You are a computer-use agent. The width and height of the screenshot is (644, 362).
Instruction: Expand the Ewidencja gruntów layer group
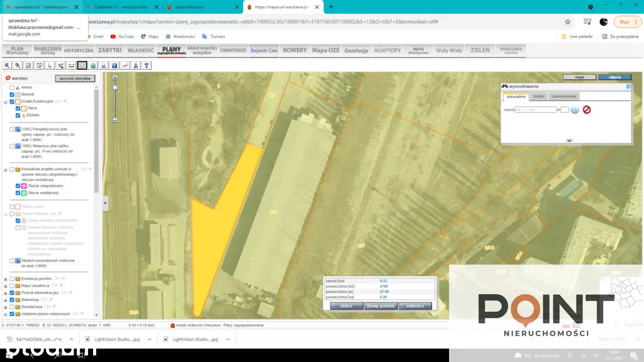pos(5,278)
